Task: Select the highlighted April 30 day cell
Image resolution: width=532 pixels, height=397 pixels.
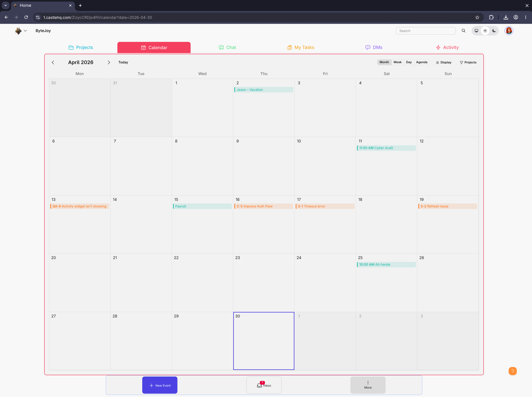Action: [x=264, y=341]
